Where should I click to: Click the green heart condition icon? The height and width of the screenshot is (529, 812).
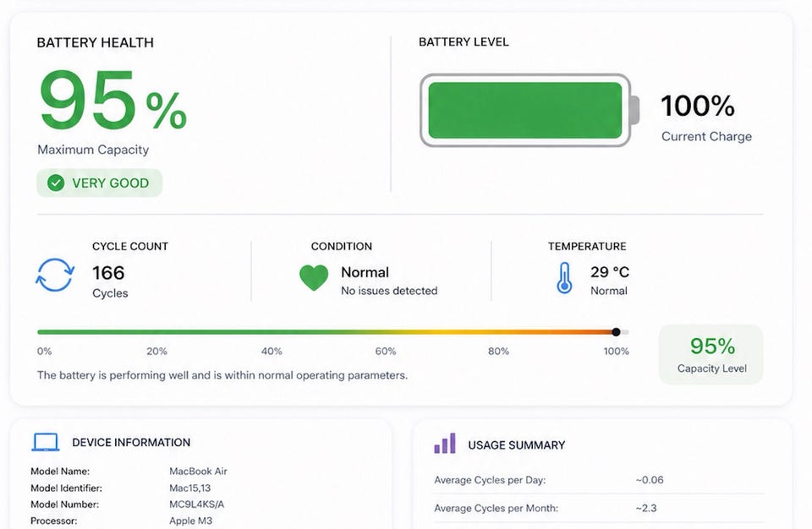314,277
